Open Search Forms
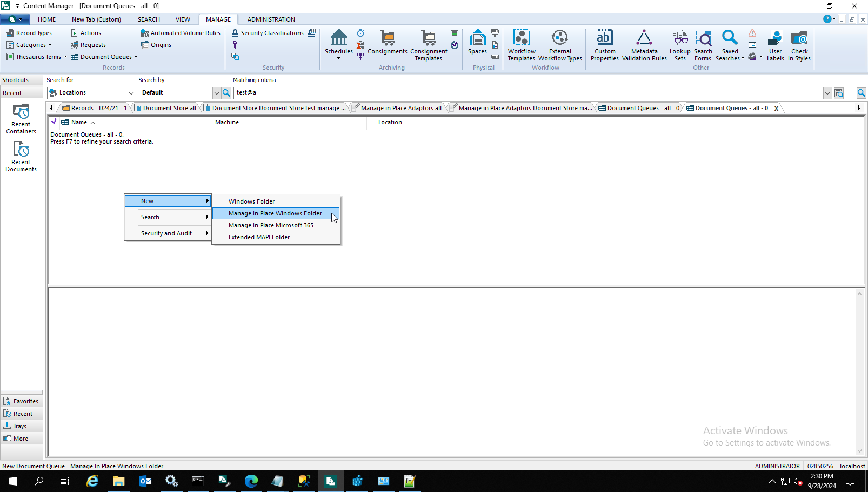The width and height of the screenshot is (868, 492). click(x=703, y=45)
